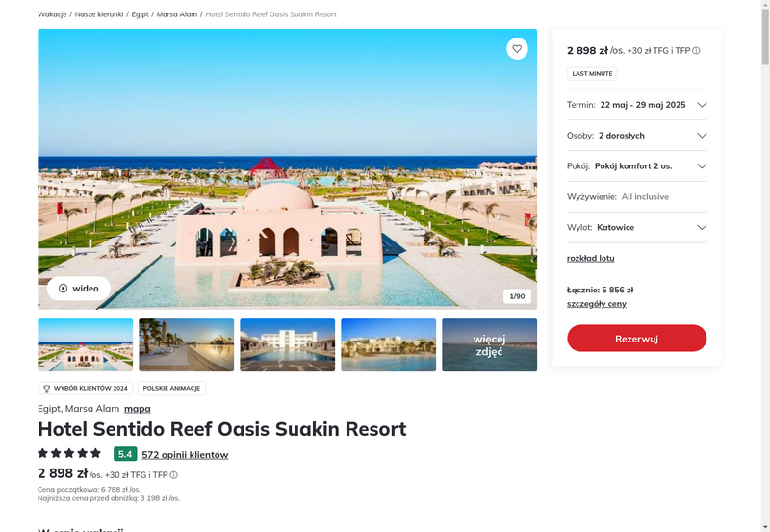Open the rozkład lotu link
This screenshot has width=770, height=532.
pos(590,258)
